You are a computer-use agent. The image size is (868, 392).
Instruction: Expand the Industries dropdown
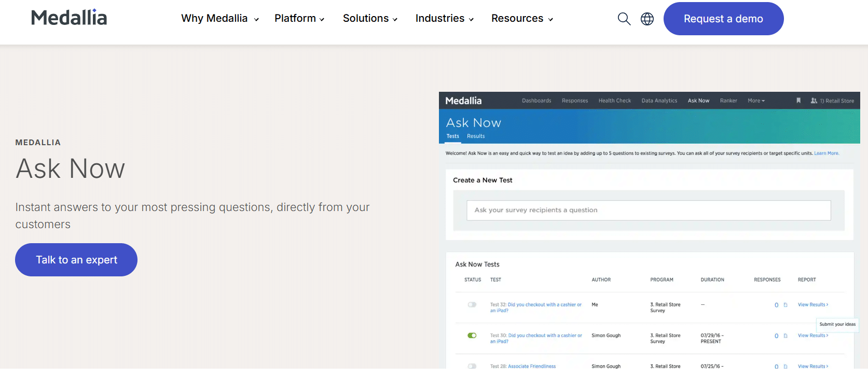point(445,19)
